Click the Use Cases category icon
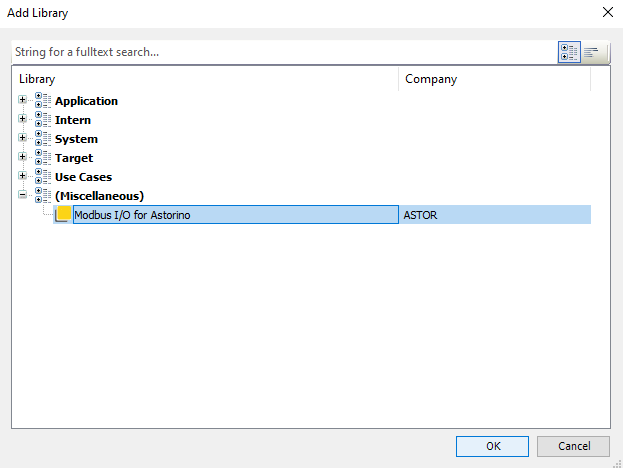The height and width of the screenshot is (468, 624). 43,177
